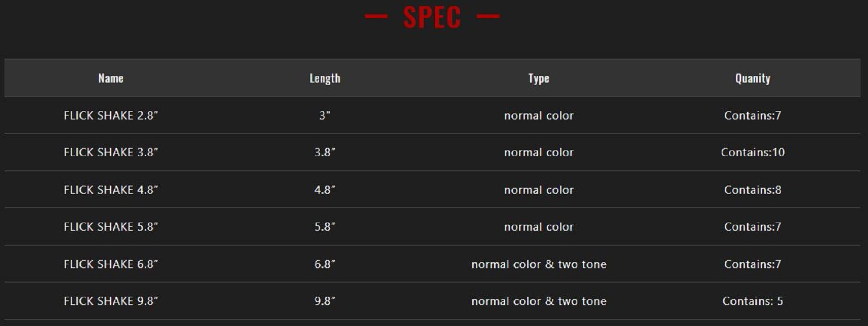Select the Contains:8 quantity cell
Image resolution: width=868 pixels, height=326 pixels.
point(753,190)
